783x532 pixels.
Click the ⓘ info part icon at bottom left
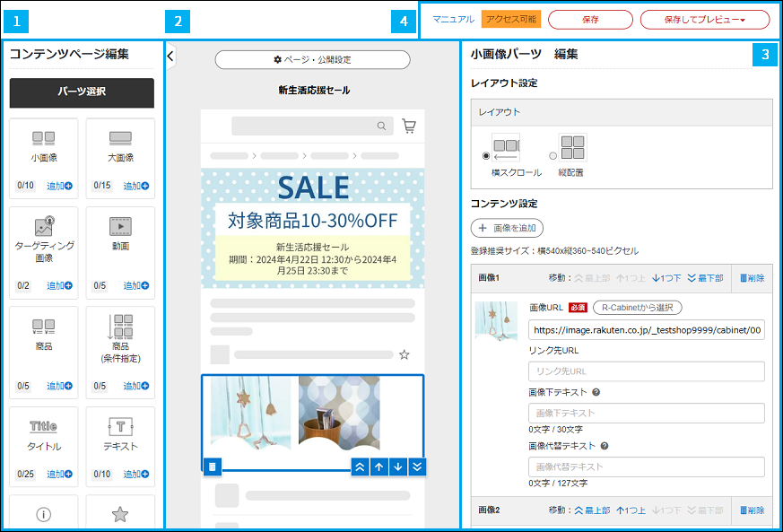[43, 514]
